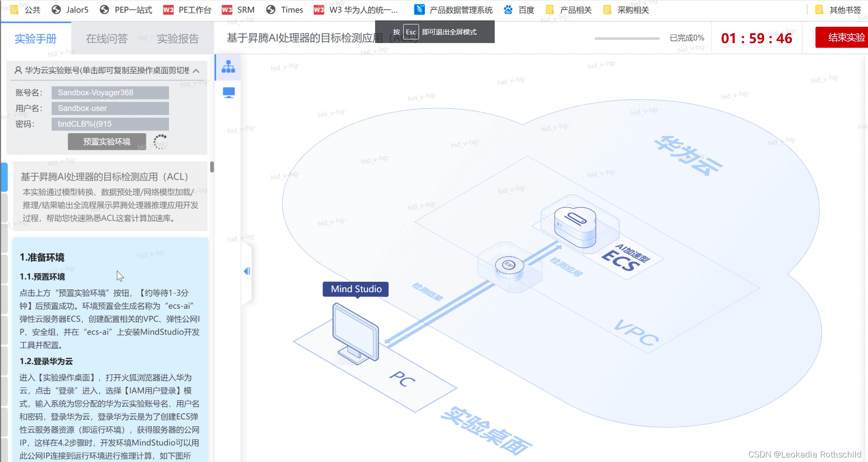Open the 百度 bookmark

pos(519,10)
